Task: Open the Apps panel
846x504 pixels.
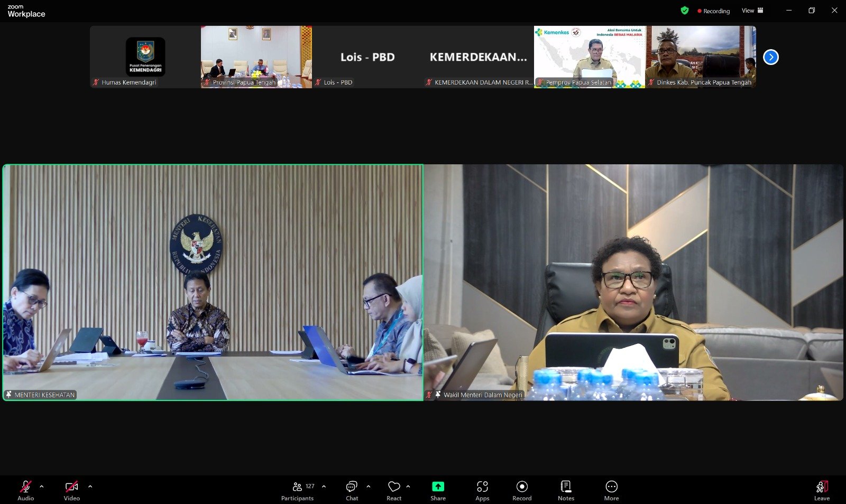Action: pos(482,490)
